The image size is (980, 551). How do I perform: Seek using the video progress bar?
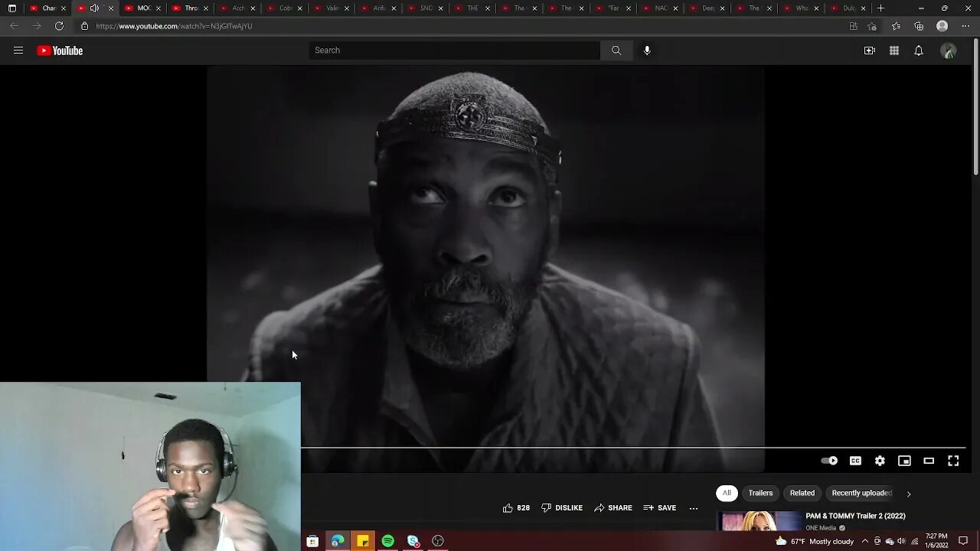633,448
